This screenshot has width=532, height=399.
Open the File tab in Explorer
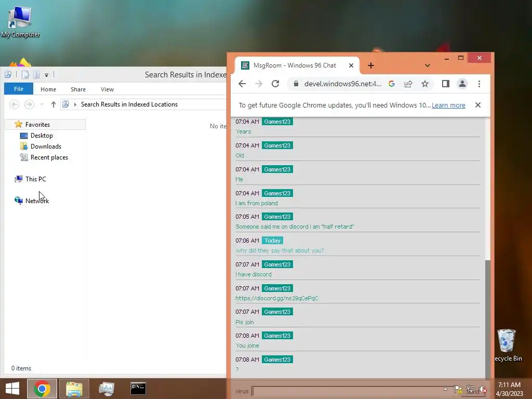19,89
